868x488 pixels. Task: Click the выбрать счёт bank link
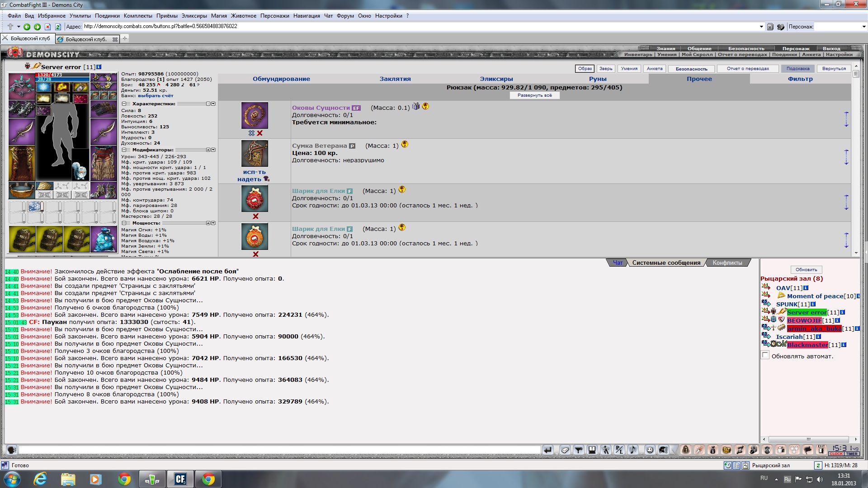156,96
